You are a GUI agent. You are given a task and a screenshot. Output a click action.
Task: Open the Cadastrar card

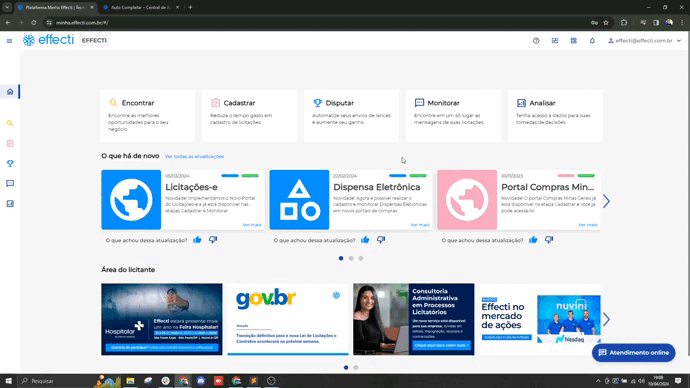point(250,116)
